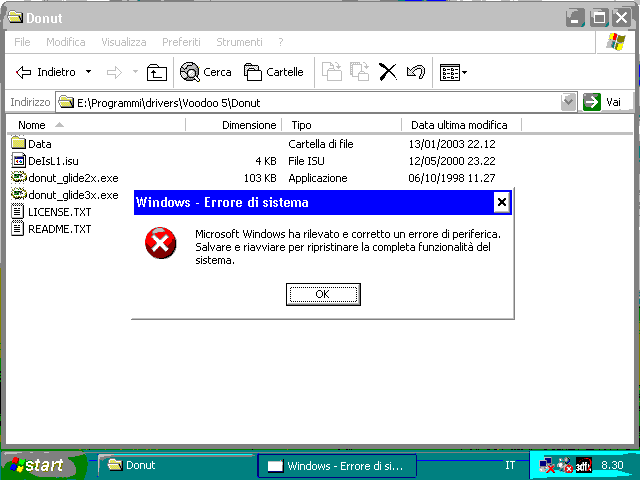This screenshot has width=640, height=480.
Task: Click the 'Cartella di file' type cell
Action: coord(321,144)
